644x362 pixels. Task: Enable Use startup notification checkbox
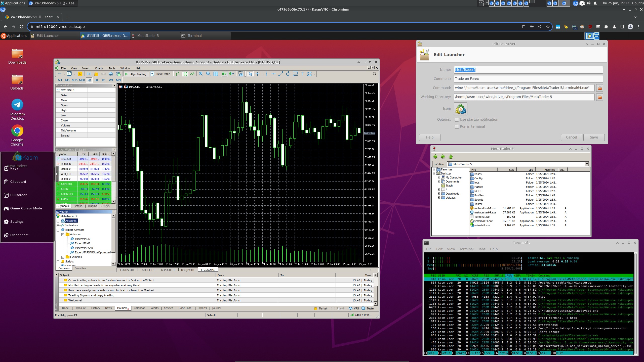(x=457, y=120)
